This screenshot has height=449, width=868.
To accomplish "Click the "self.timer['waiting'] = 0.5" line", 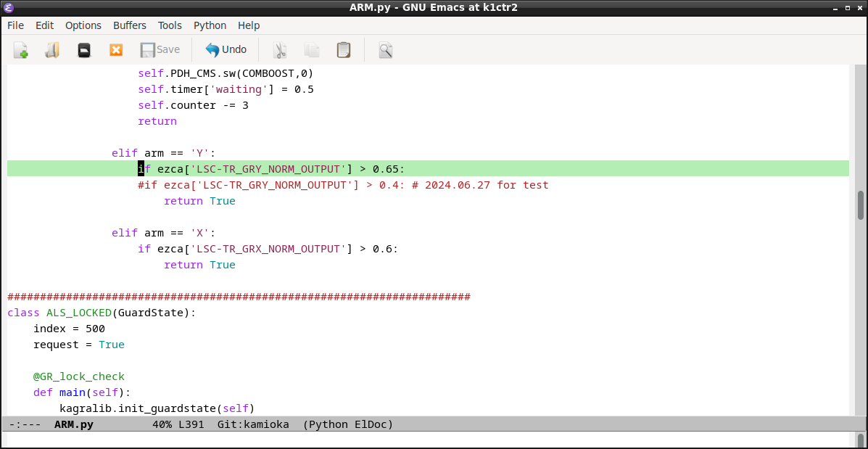I will [x=226, y=89].
